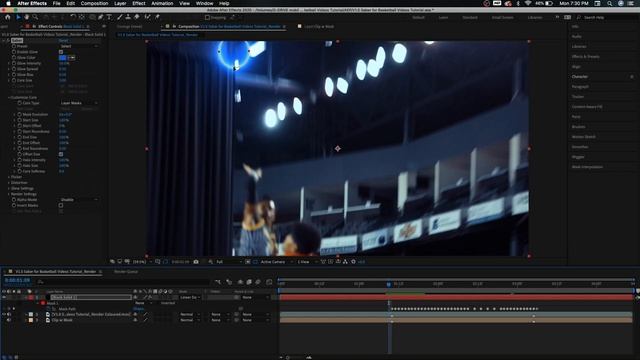
Task: Click Reset link for Saber effect
Action: tap(63, 40)
